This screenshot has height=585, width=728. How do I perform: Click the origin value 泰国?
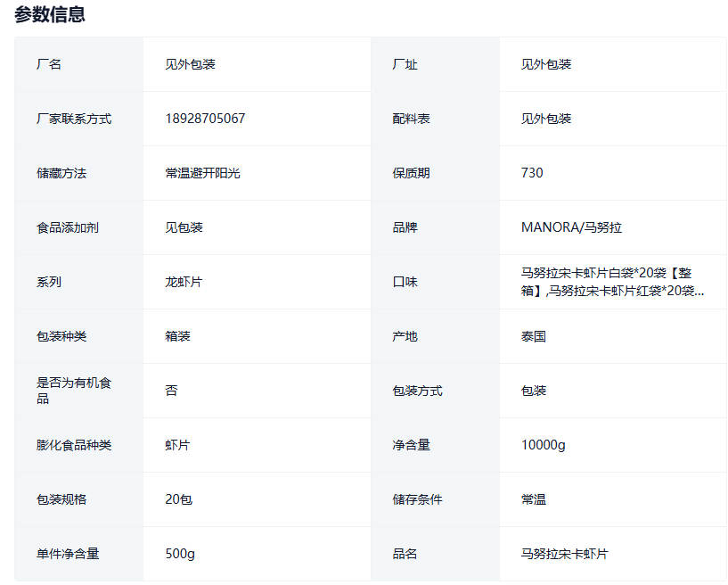[534, 336]
